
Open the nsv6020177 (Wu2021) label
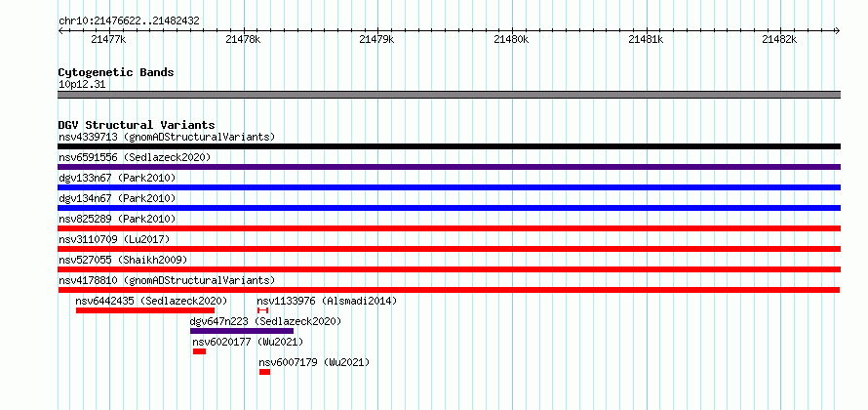[248, 342]
